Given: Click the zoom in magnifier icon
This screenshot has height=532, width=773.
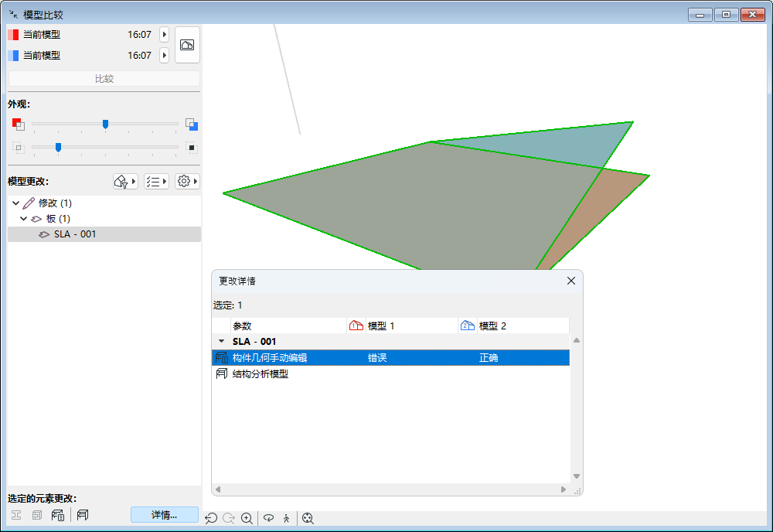Looking at the screenshot, I should point(247,518).
